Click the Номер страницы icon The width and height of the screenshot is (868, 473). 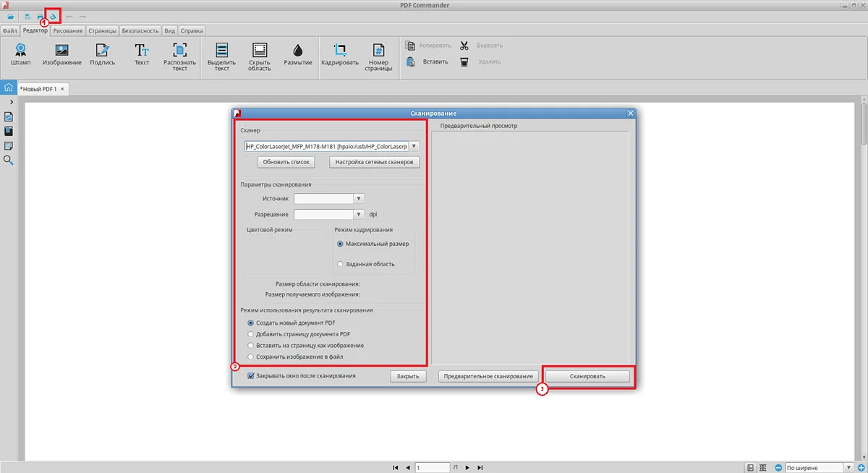378,51
